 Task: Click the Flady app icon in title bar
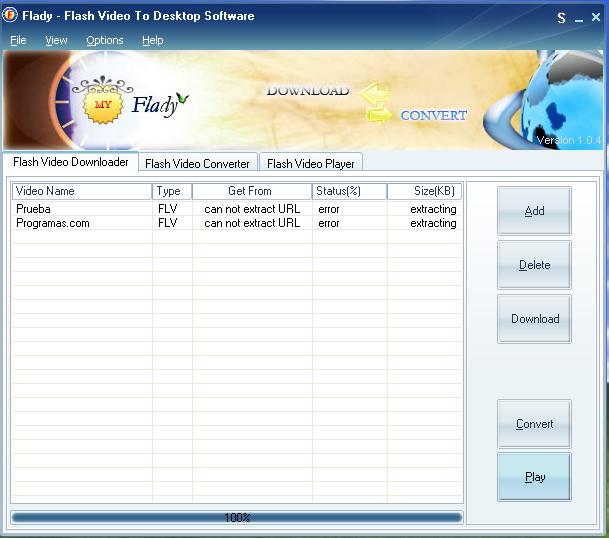coord(10,15)
